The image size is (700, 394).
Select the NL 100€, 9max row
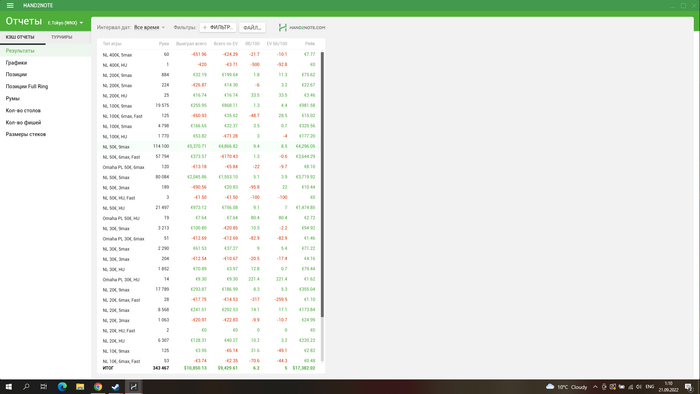point(209,106)
